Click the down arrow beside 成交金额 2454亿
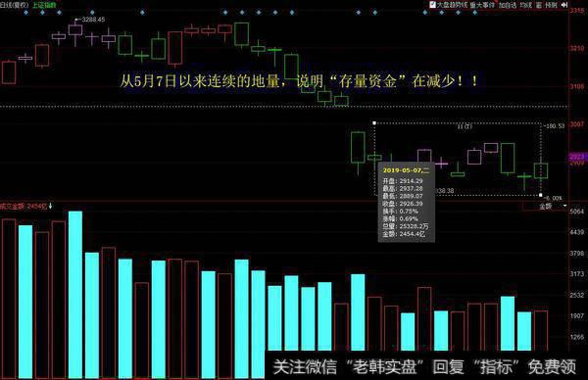The height and width of the screenshot is (380, 588). [50, 206]
